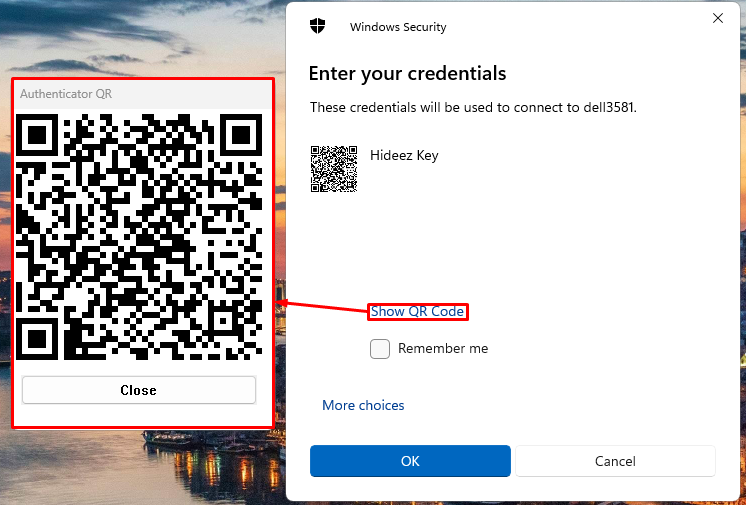Open the Show QR Code link
The image size is (746, 505).
417,312
